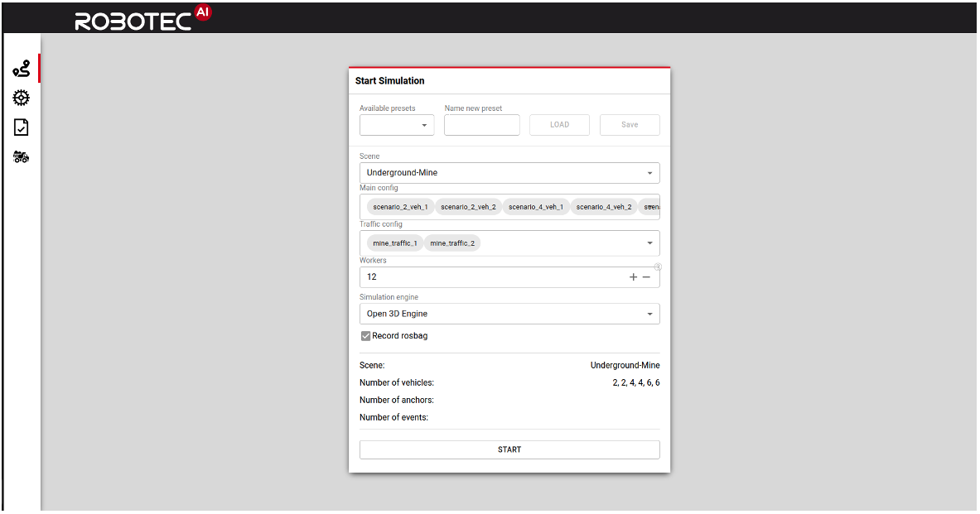Open the Simulation engine dropdown
The height and width of the screenshot is (514, 980).
point(649,313)
